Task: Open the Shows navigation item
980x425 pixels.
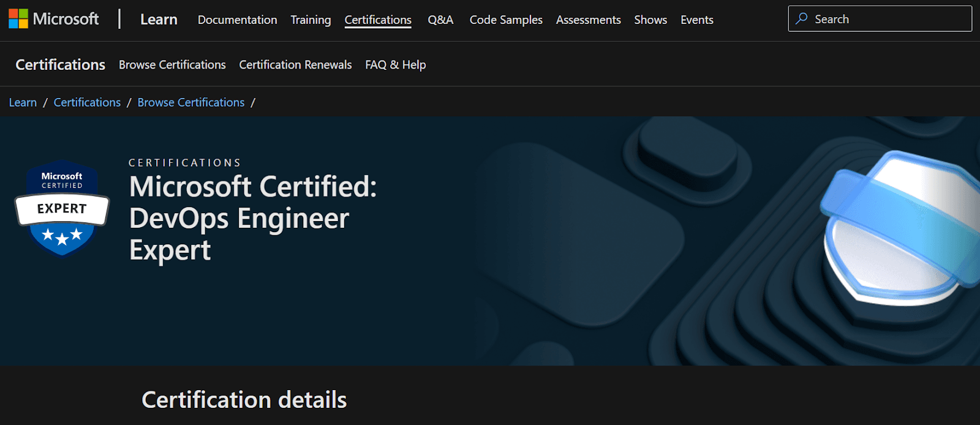Action: point(650,20)
